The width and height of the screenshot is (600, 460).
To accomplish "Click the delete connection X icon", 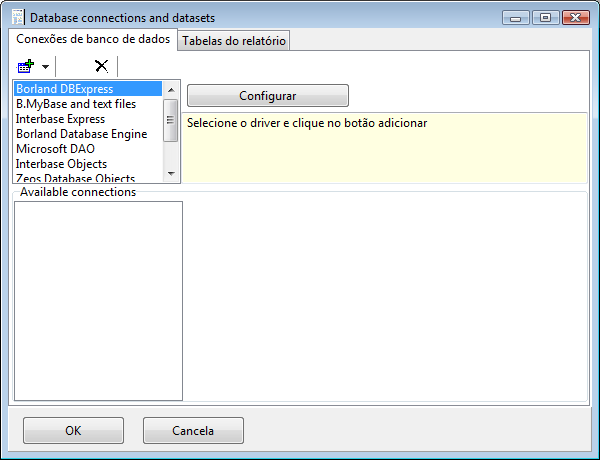I will 101,66.
